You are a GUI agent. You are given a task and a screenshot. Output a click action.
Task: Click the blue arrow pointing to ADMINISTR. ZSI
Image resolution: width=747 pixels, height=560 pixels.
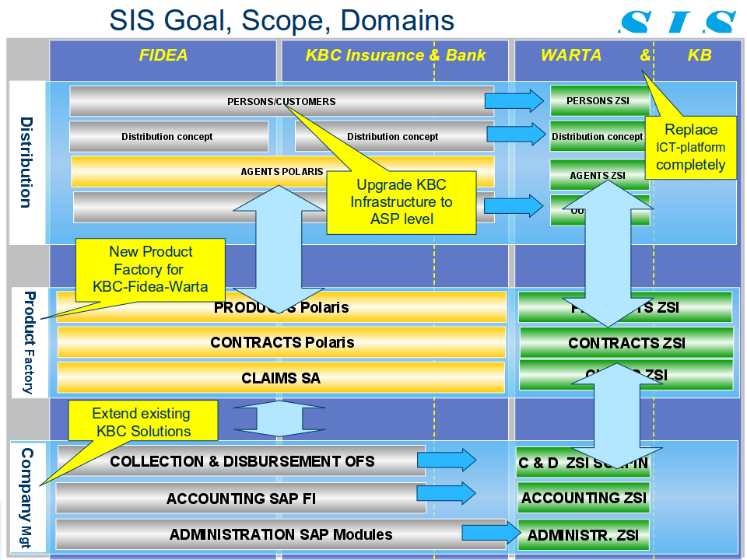click(491, 532)
